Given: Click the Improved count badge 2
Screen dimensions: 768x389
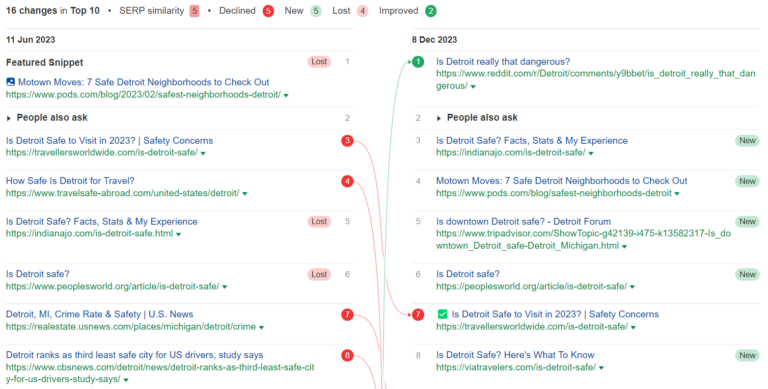Looking at the screenshot, I should 431,11.
